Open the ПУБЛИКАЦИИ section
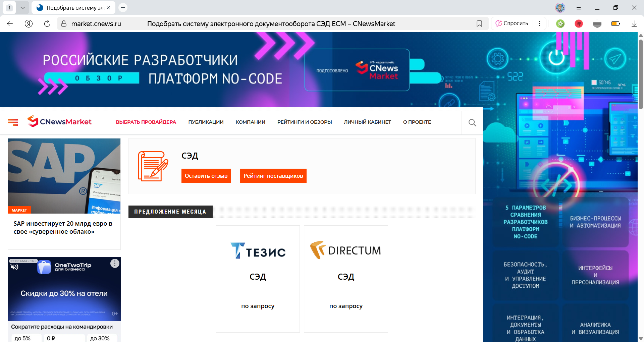The width and height of the screenshot is (644, 342). [206, 122]
